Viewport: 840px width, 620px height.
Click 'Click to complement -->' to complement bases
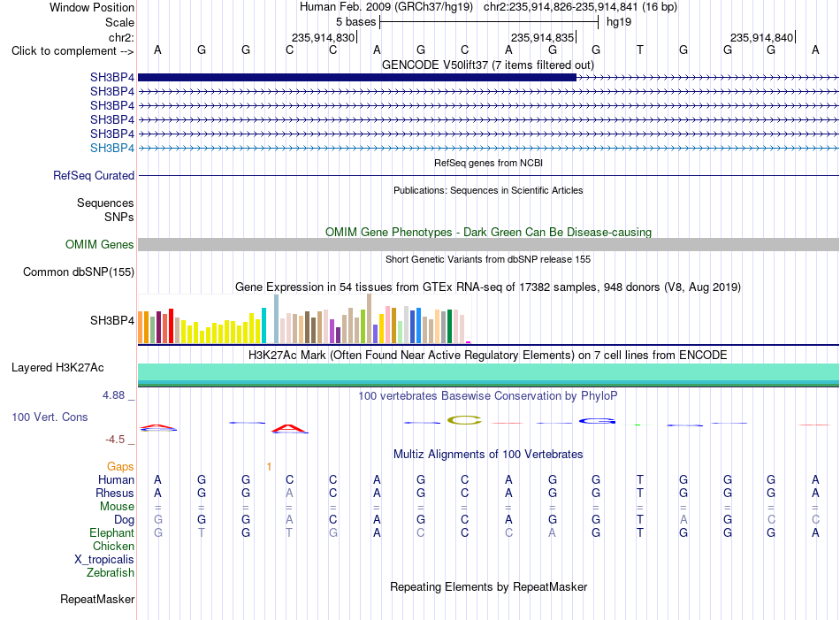73,51
